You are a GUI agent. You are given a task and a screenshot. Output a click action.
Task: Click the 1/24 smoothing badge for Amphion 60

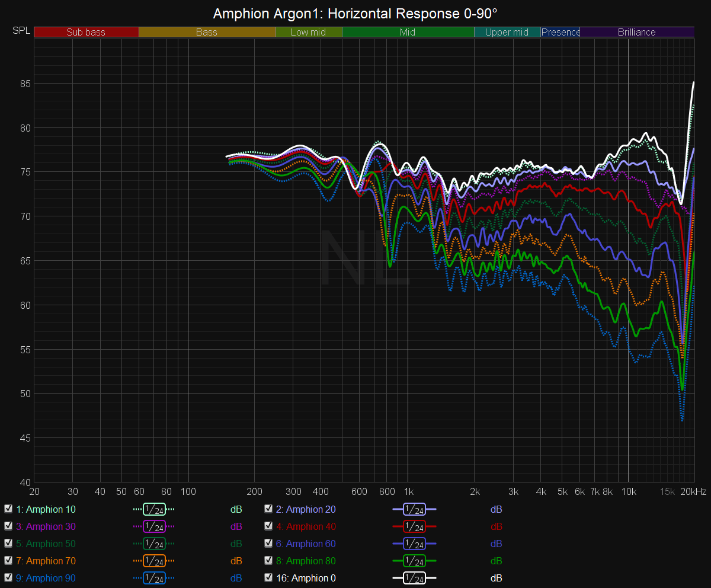414,544
